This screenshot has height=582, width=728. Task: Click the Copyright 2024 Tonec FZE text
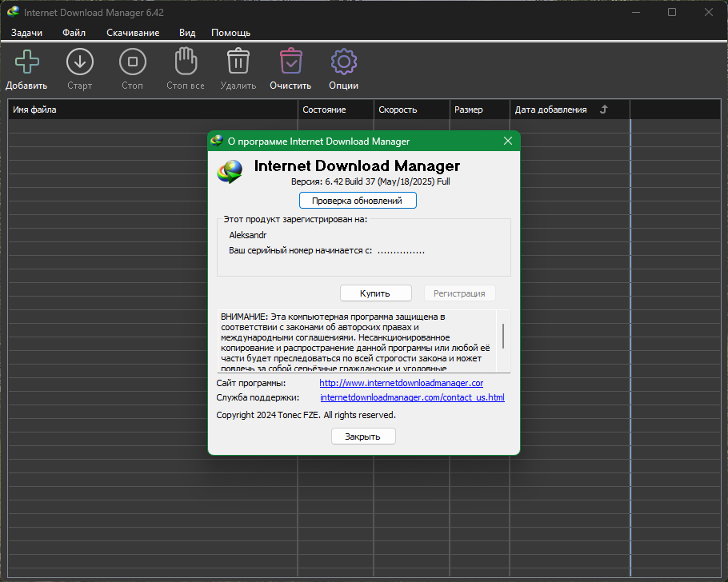point(306,415)
